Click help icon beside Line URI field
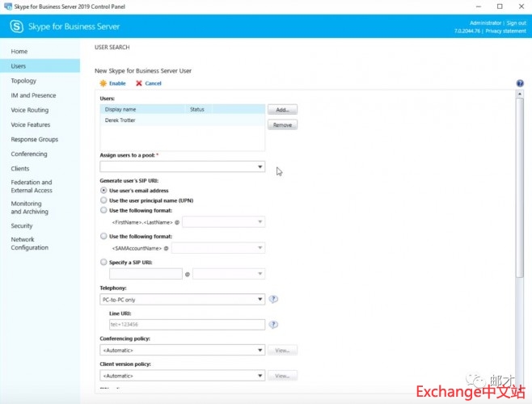 point(273,324)
